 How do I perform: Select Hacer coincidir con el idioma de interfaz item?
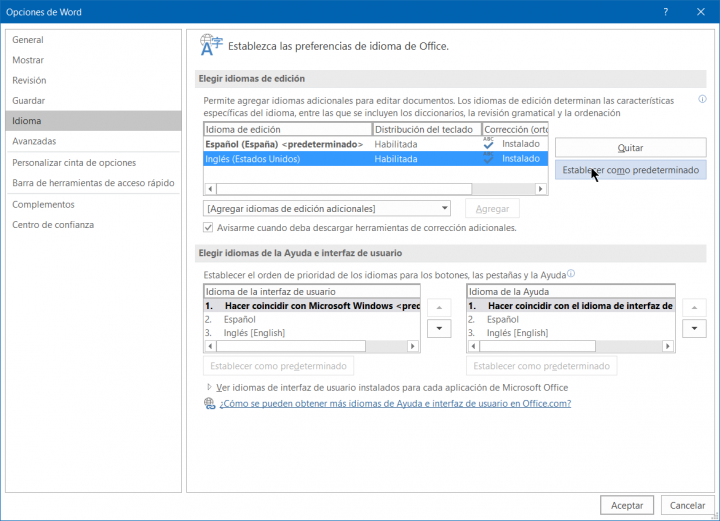pos(571,306)
